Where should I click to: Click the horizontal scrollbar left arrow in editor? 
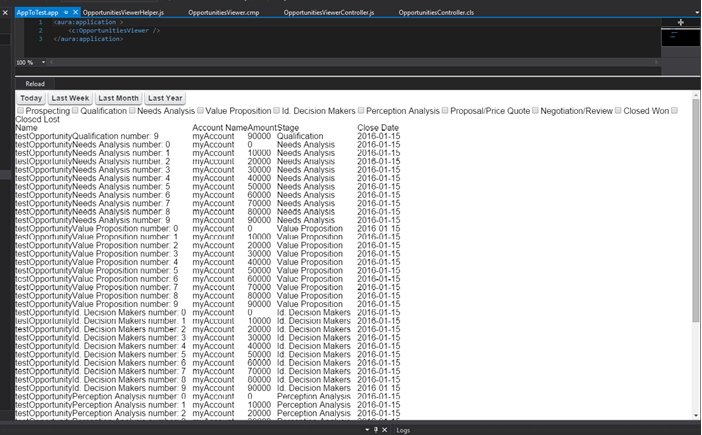[x=51, y=62]
